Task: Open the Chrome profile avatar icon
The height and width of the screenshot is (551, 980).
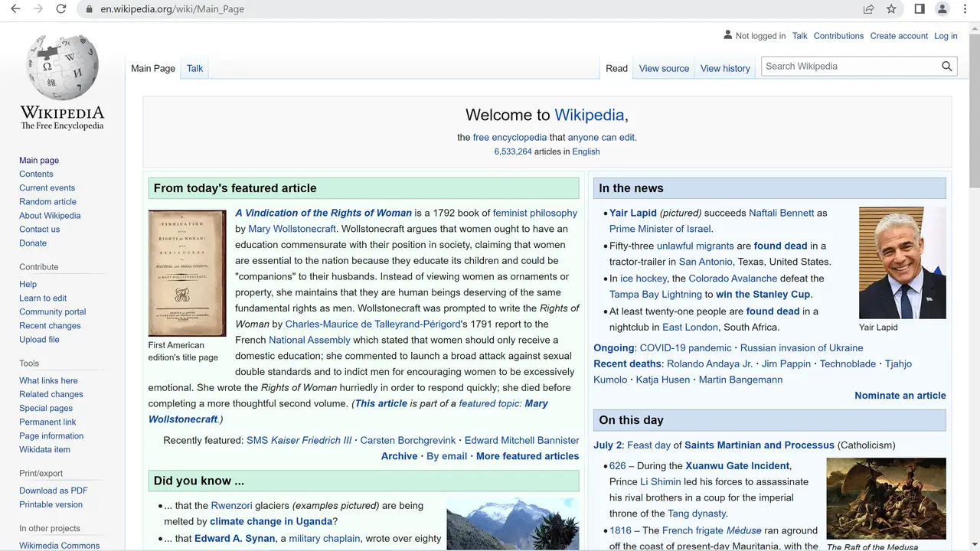Action: pyautogui.click(x=942, y=9)
